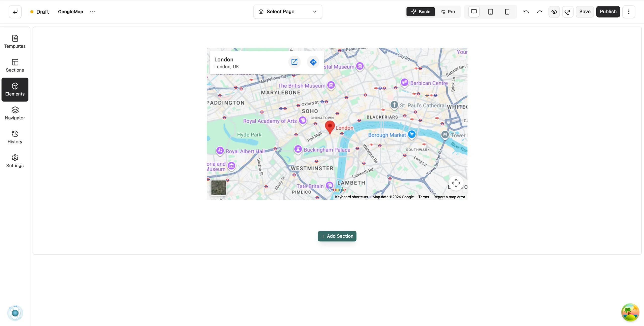Open the page options ellipsis menu
Image resolution: width=644 pixels, height=326 pixels.
click(x=92, y=12)
